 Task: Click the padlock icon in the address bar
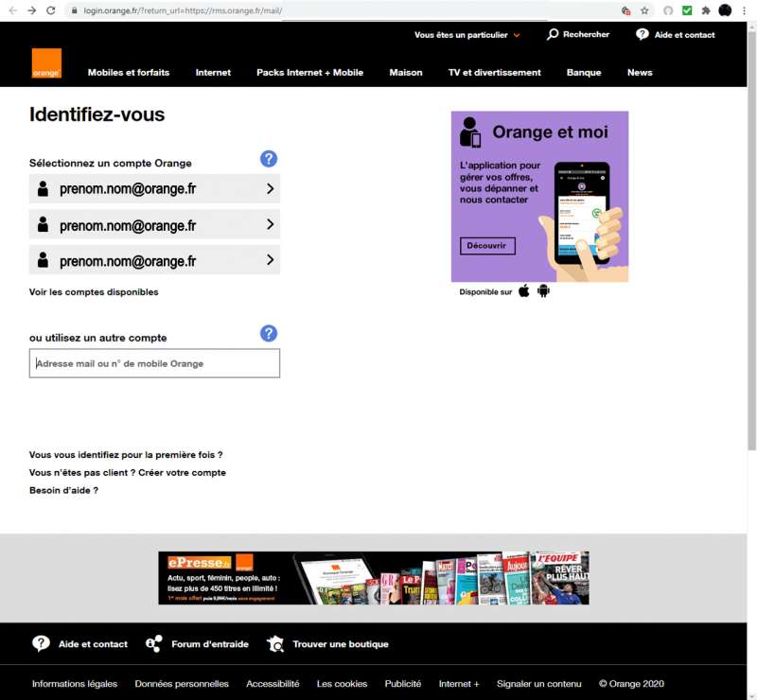pyautogui.click(x=74, y=10)
